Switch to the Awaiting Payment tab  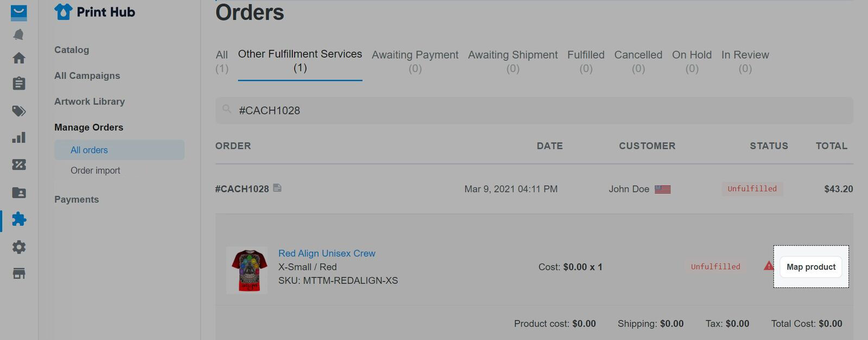415,61
